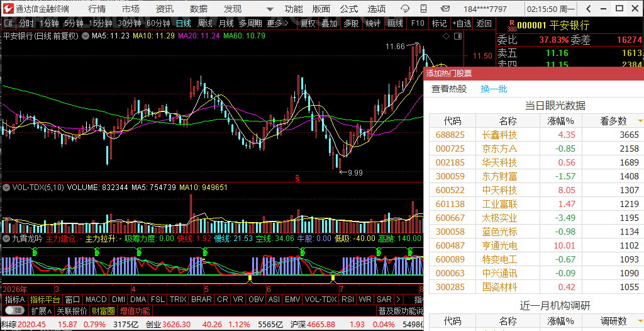This screenshot has width=644, height=331.
Task: Click the back arrow in title bar
Action: click(589, 8)
